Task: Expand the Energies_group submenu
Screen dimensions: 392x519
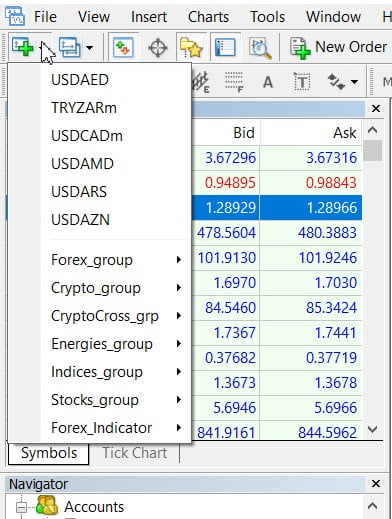Action: (99, 344)
